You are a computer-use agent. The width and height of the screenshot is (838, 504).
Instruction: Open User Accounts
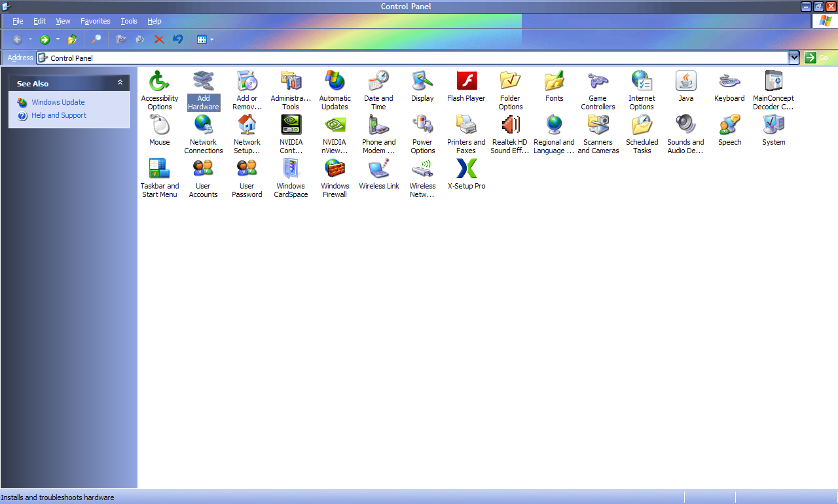tap(204, 178)
